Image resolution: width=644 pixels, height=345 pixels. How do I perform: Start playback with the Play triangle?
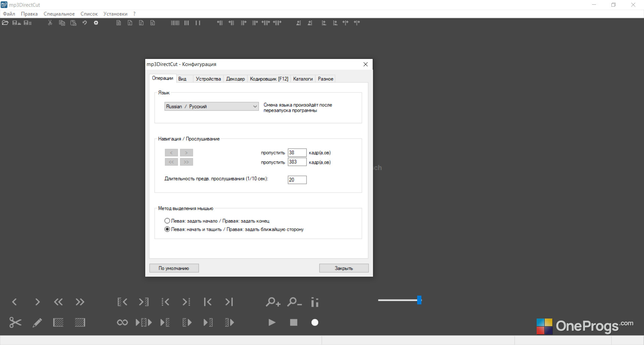(x=272, y=322)
